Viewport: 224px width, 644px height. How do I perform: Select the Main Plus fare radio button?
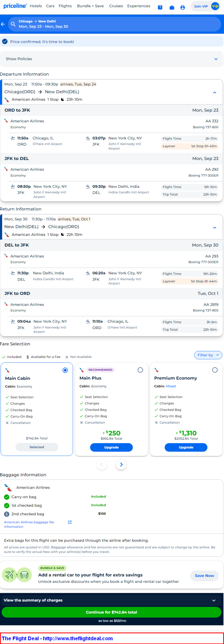coord(140,370)
